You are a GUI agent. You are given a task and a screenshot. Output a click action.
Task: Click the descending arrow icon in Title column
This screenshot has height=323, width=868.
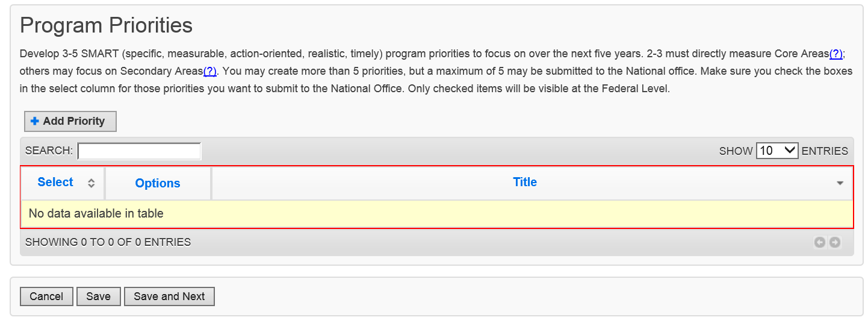pos(840,183)
